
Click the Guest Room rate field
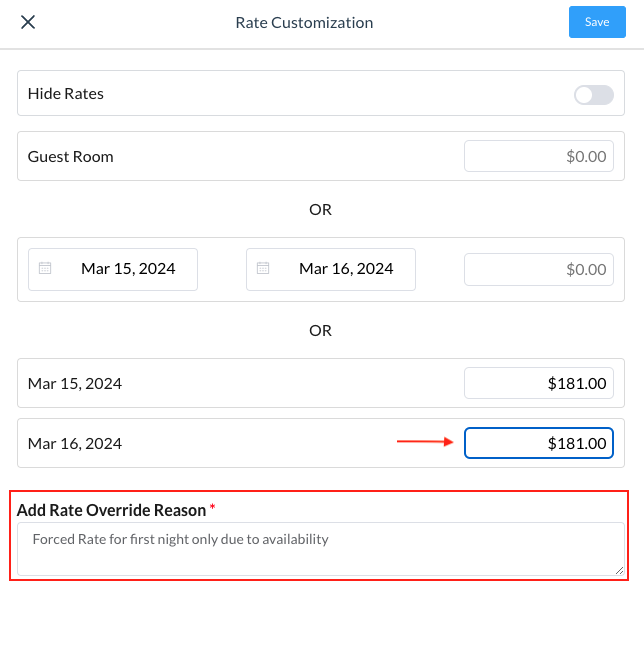coord(539,156)
